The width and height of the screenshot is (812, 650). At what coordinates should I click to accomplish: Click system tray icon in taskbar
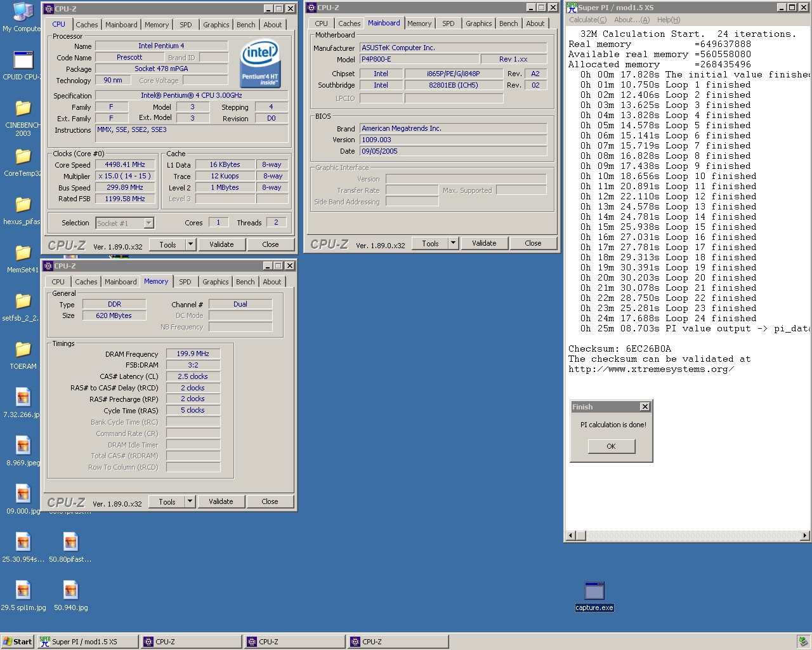pyautogui.click(x=802, y=642)
